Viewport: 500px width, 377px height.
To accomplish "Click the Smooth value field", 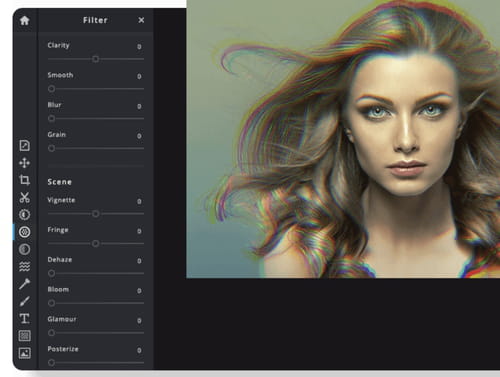I will tap(139, 77).
